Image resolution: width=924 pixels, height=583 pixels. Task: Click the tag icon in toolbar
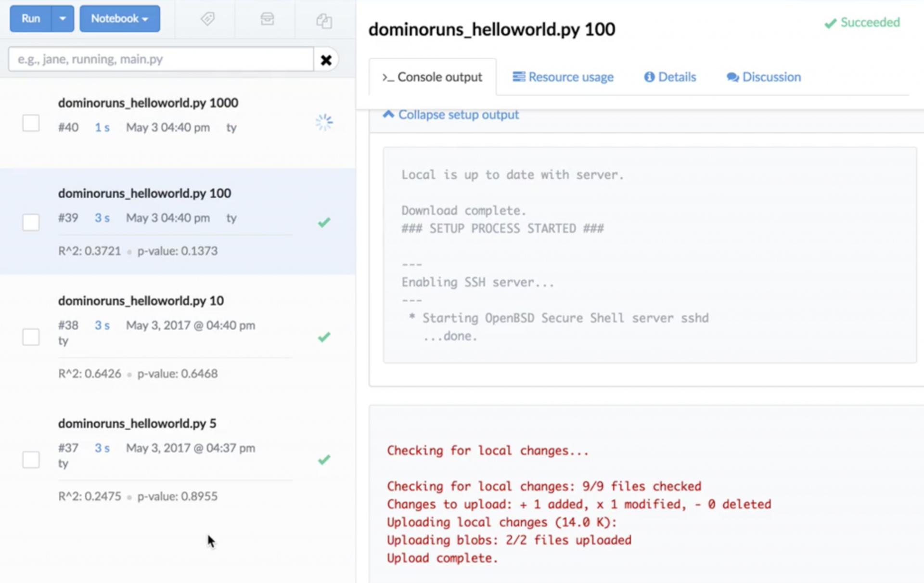207,19
